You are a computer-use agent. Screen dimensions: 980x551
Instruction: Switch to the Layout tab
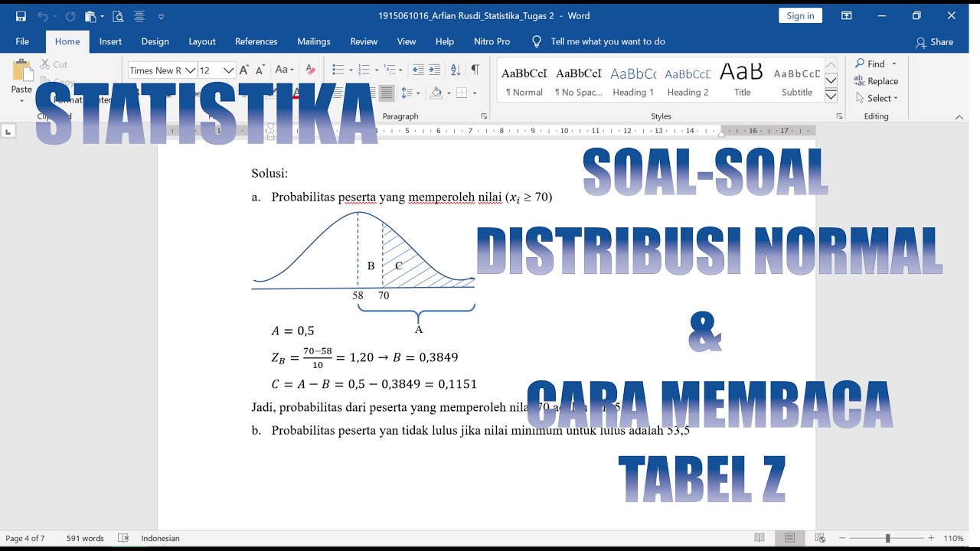pyautogui.click(x=202, y=41)
